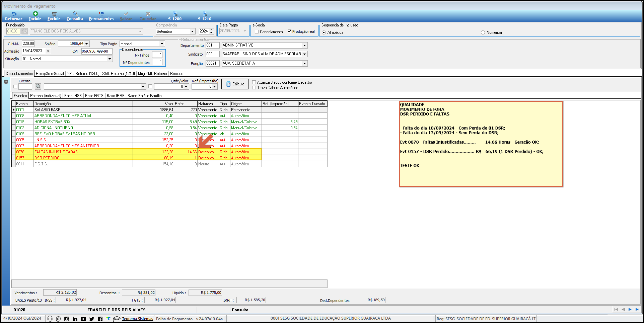Go to next record navigation arrow
Screen dimensions: 644x323
pos(630,309)
